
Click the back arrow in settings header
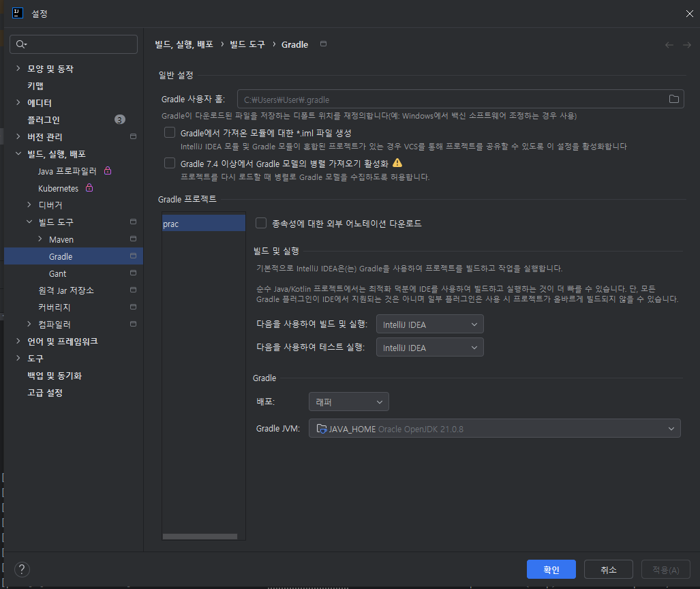(669, 45)
